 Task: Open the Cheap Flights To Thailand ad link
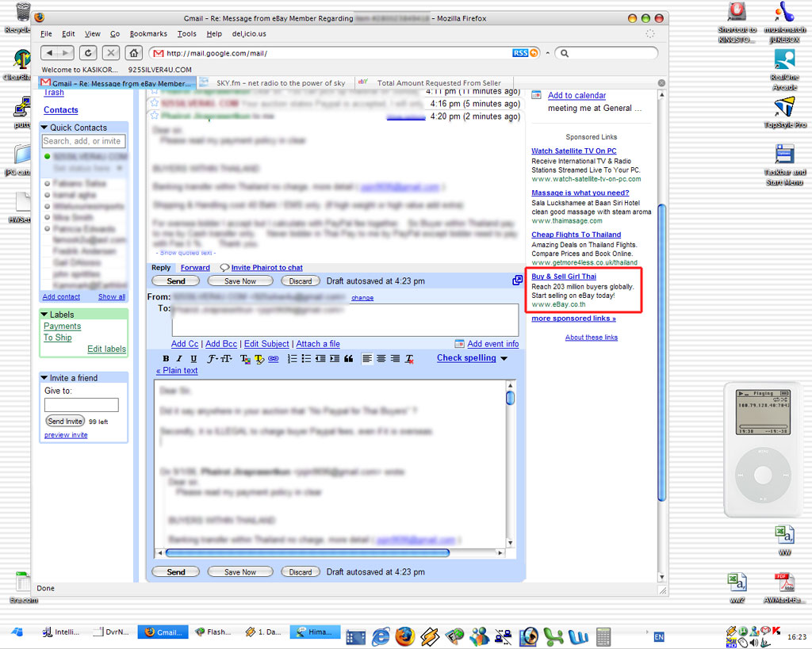576,235
